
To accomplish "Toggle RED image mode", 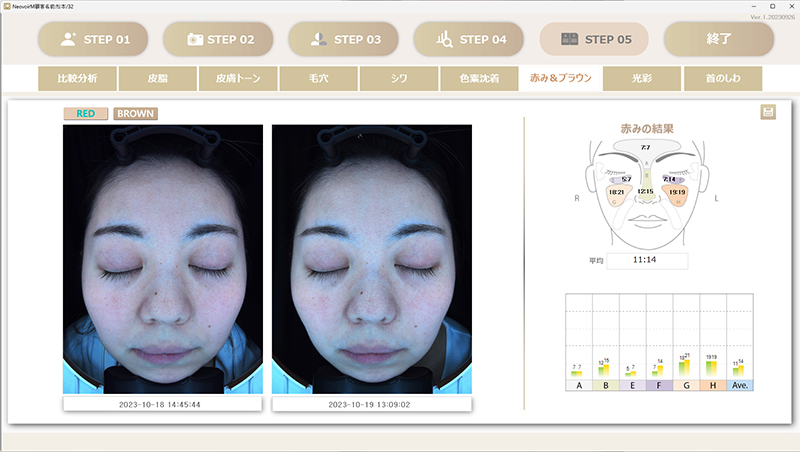I will click(86, 113).
